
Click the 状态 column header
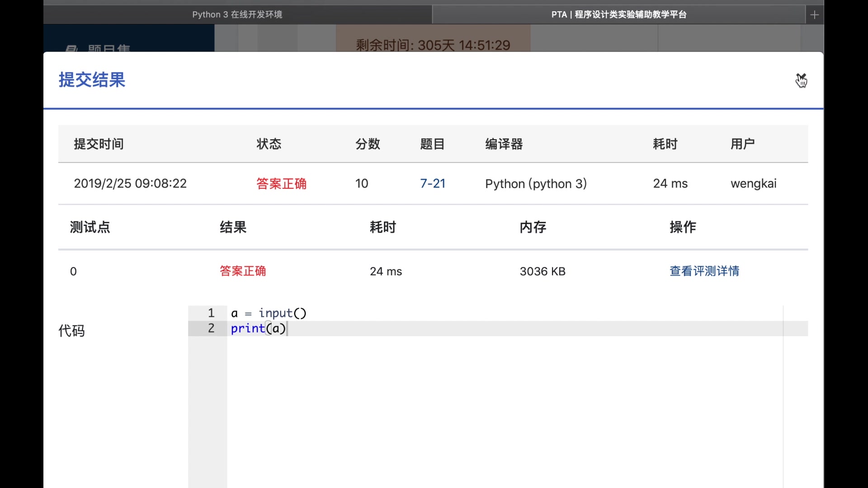[269, 144]
